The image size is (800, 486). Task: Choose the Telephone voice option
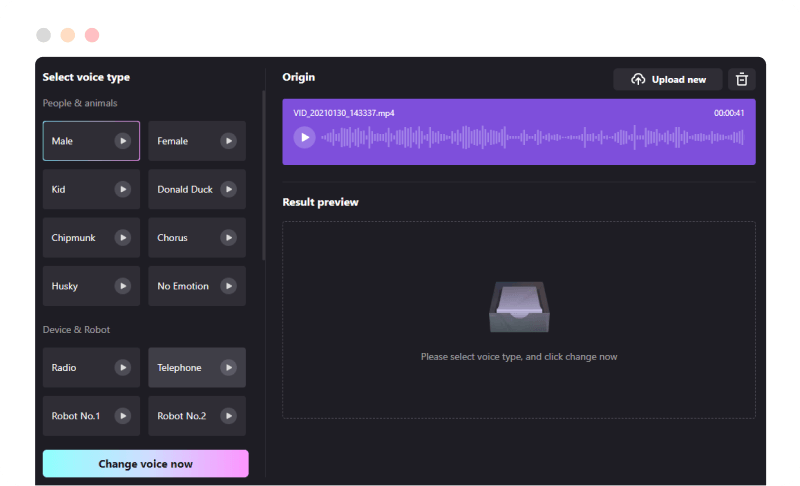(x=182, y=368)
